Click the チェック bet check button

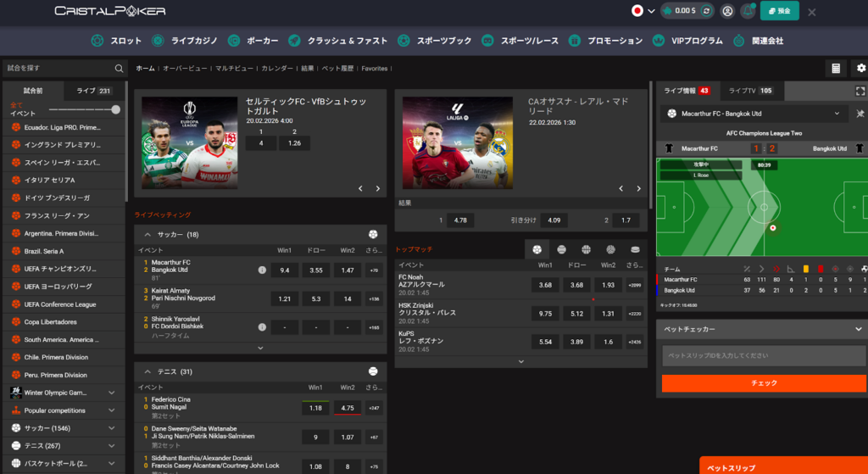pyautogui.click(x=764, y=383)
